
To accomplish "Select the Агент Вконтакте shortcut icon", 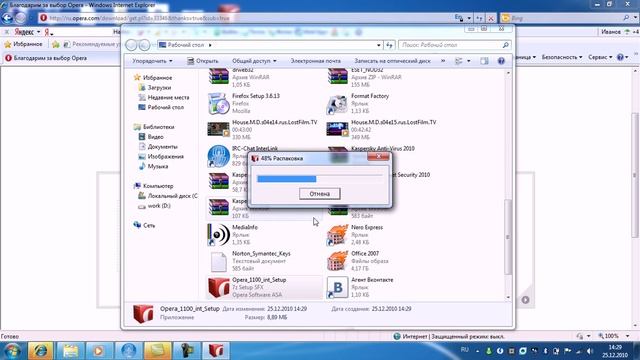I will [x=337, y=287].
